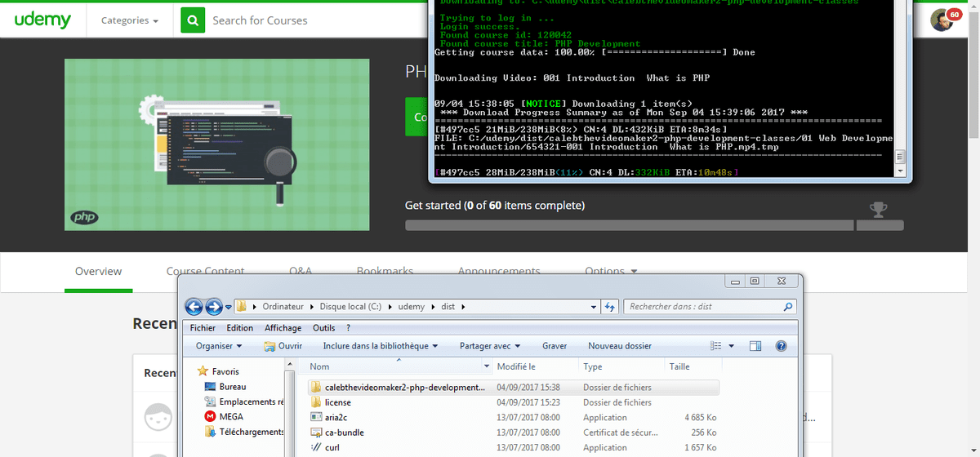Viewport: 980px width, 457px height.
Task: Open the view options dropdown arrow
Action: (x=731, y=346)
